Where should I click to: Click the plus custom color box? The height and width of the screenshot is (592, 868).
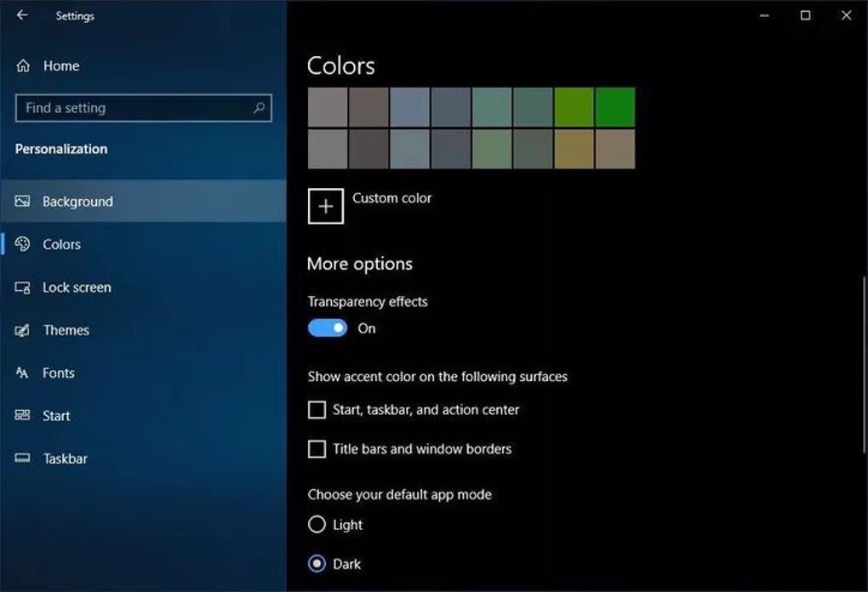(x=325, y=207)
